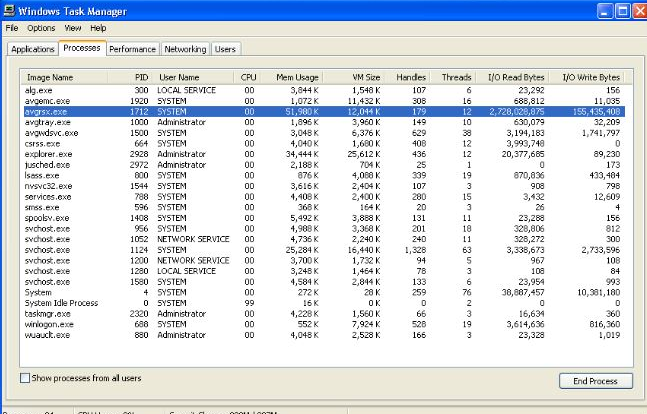Click PID value 2928

pyautogui.click(x=139, y=154)
